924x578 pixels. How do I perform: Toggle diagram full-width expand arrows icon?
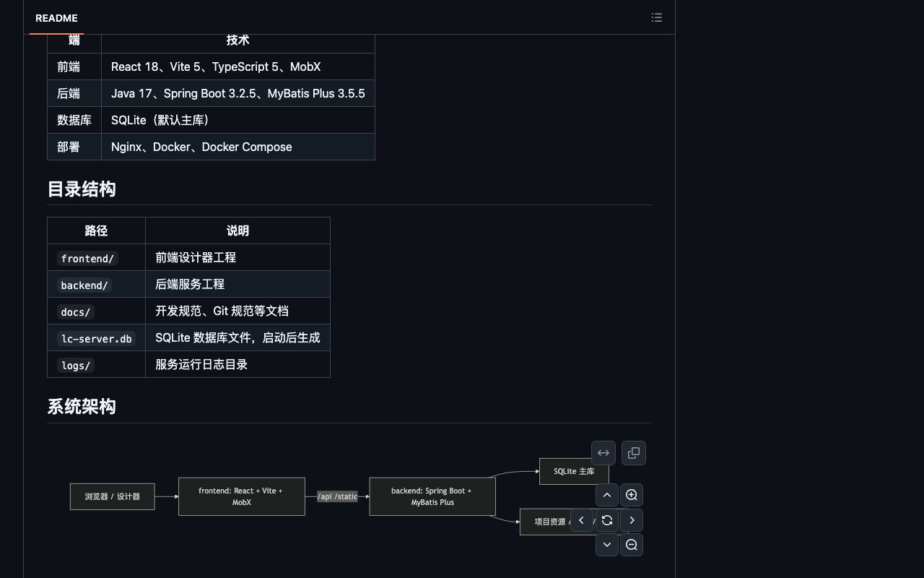click(603, 453)
